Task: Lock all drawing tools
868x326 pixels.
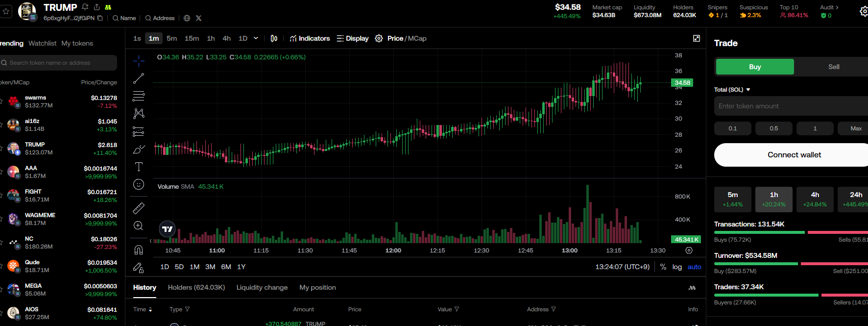Action: click(139, 268)
